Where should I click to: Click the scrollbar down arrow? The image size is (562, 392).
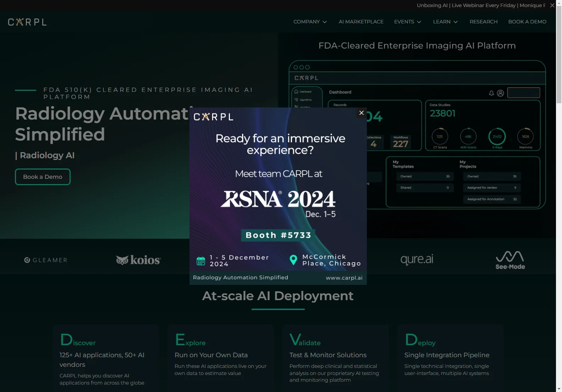559,389
